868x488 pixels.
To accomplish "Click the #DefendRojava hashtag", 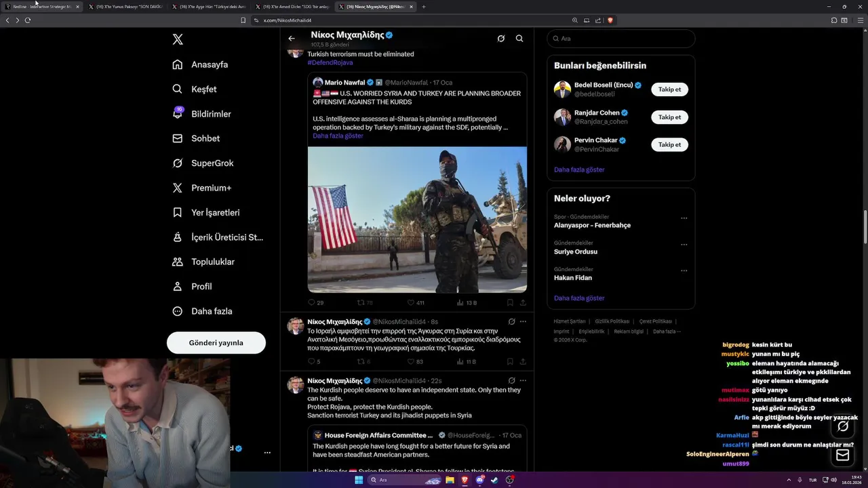I will 330,62.
